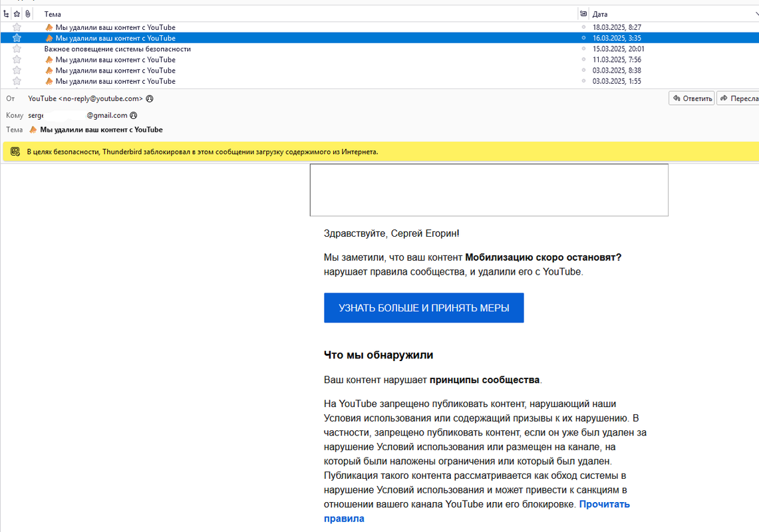Open contact icon beside the gmail.com recipient
Image resolution: width=759 pixels, height=532 pixels.
[x=134, y=115]
